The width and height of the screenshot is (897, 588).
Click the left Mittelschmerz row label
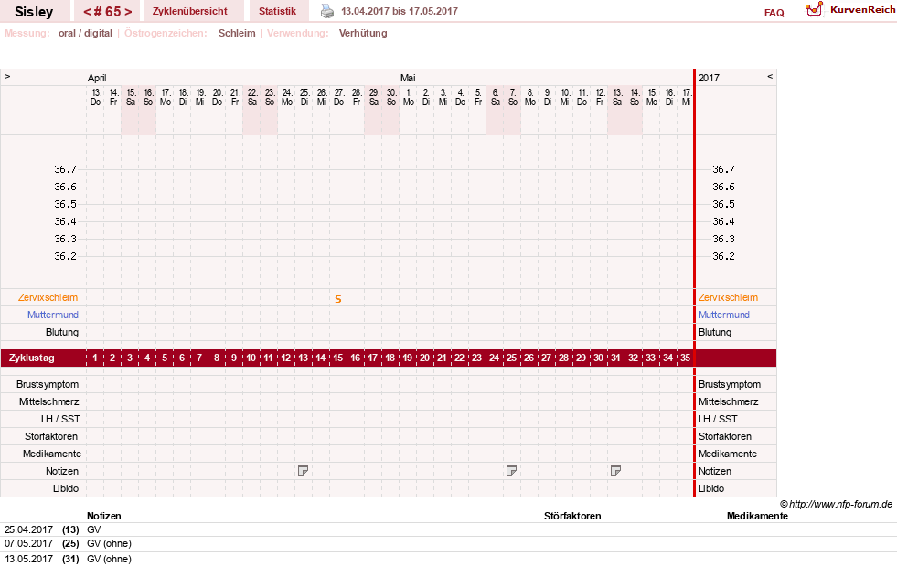point(49,401)
